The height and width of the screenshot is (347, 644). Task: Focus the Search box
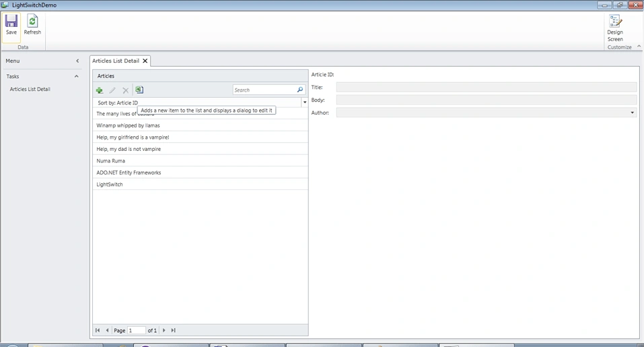coord(264,90)
